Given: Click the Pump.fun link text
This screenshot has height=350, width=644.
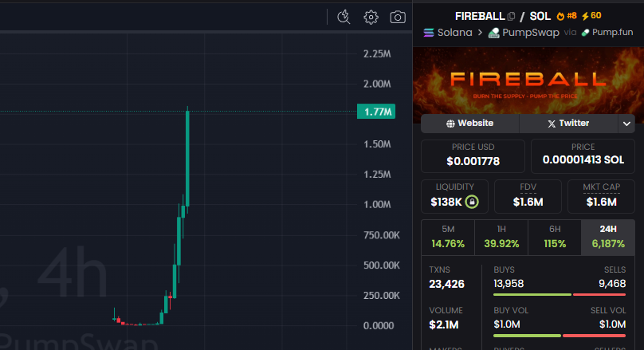Looking at the screenshot, I should (612, 33).
